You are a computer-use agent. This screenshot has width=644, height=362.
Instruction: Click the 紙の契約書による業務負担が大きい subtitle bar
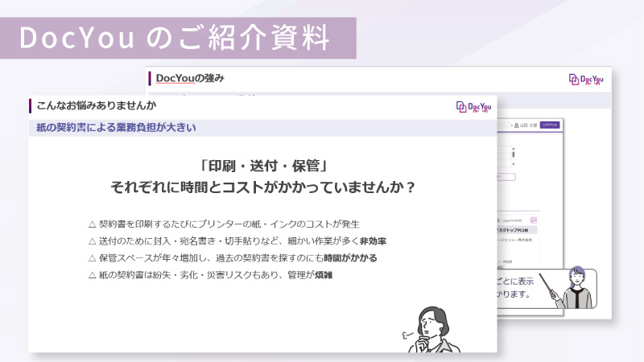262,128
